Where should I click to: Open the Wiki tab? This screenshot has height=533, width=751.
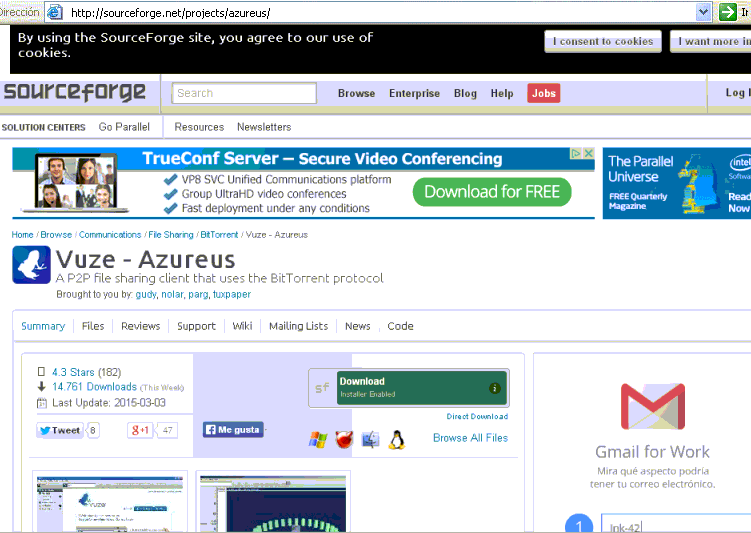pos(242,326)
